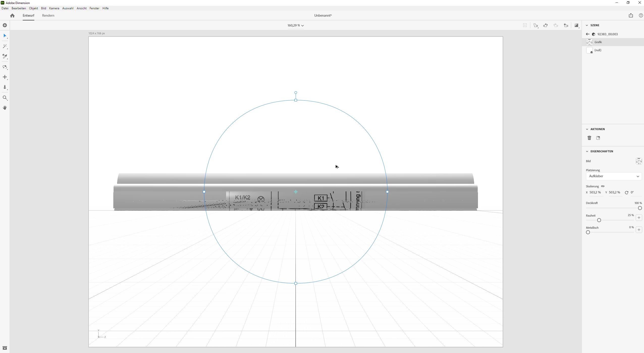This screenshot has width=644, height=353.
Task: Select the (null) material item
Action: click(598, 50)
